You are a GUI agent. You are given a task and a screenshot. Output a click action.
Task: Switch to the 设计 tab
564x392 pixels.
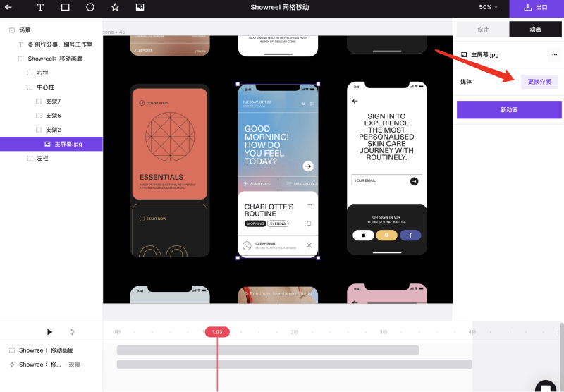[x=483, y=30]
